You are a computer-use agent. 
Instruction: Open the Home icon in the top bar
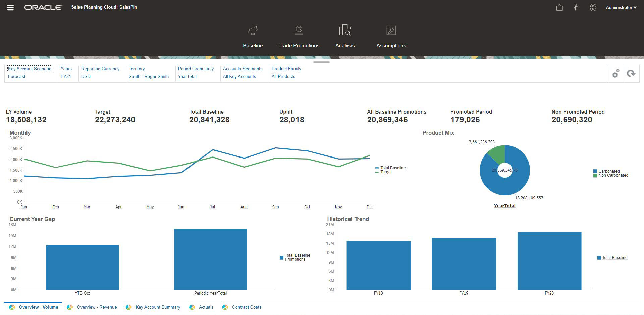pyautogui.click(x=560, y=7)
